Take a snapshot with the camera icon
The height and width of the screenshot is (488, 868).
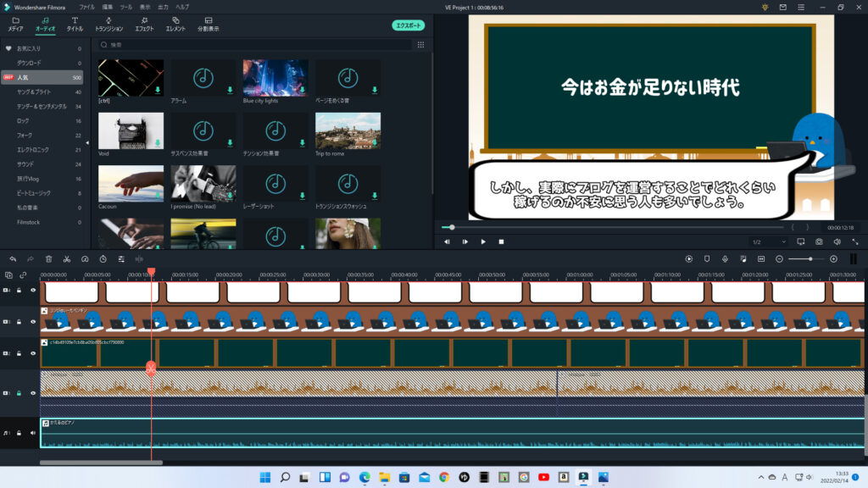819,241
